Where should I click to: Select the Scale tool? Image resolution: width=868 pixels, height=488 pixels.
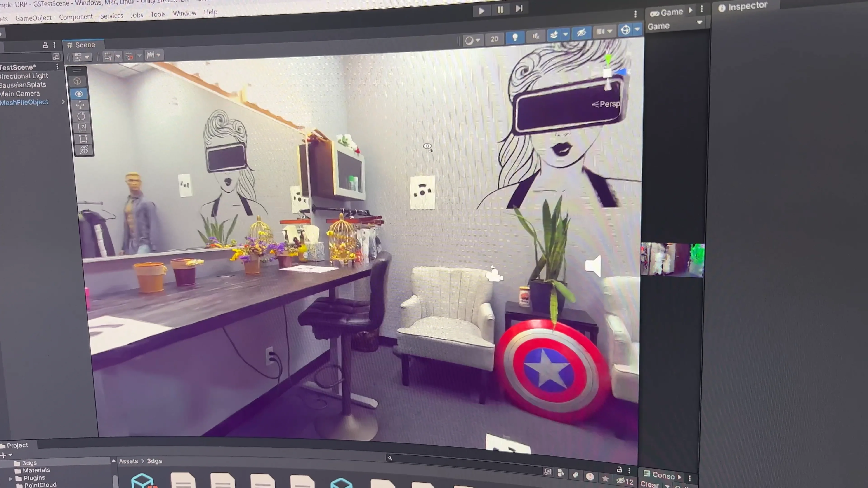pos(82,127)
